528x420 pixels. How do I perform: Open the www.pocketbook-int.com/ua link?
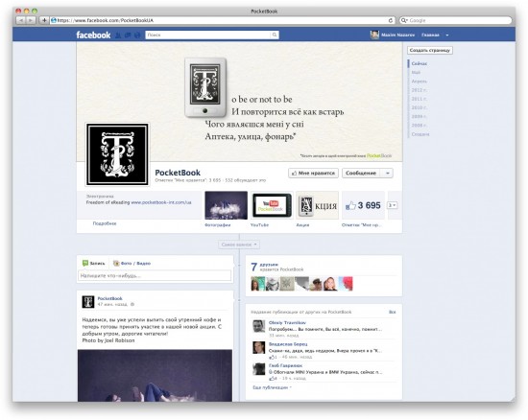pyautogui.click(x=161, y=202)
